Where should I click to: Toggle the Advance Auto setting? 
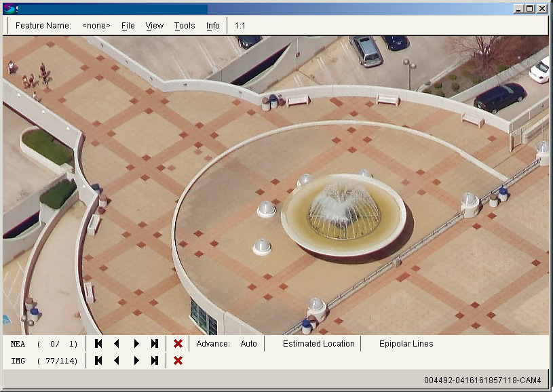[248, 344]
